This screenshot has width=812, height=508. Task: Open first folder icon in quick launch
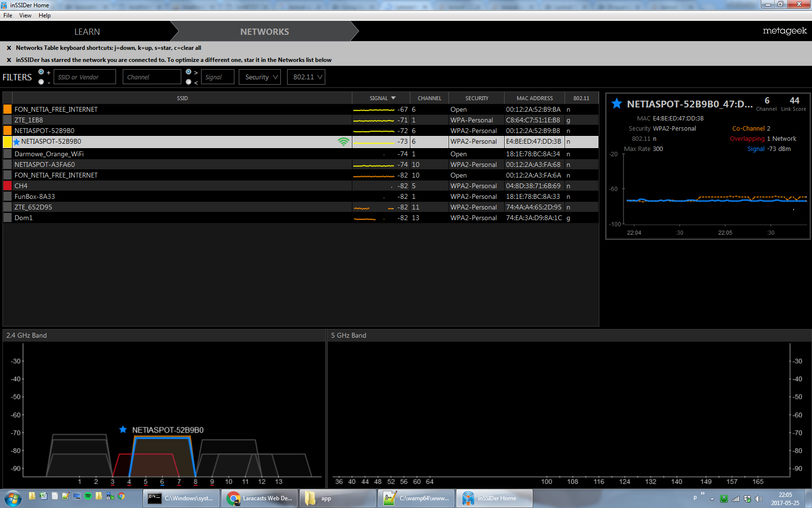32,496
